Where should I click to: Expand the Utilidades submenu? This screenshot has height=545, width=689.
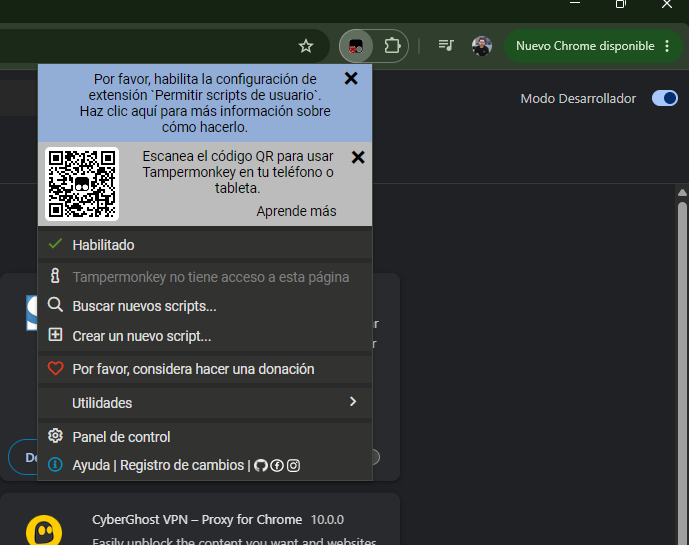205,403
